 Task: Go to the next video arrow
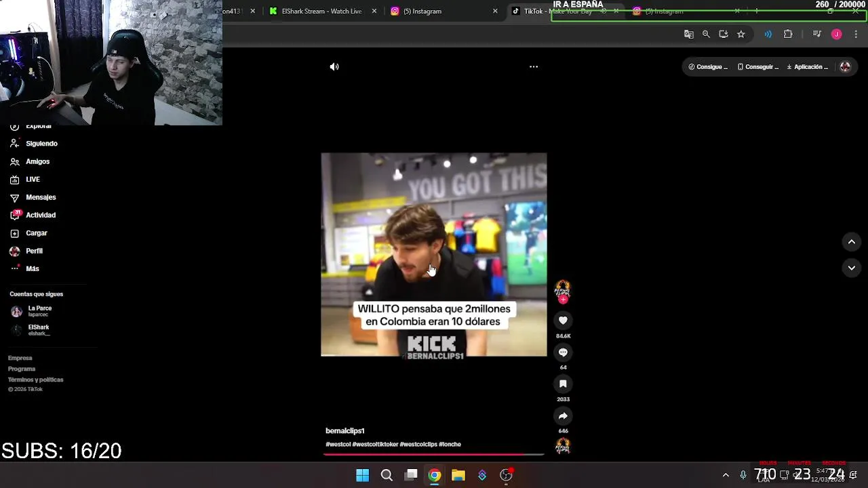tap(852, 268)
